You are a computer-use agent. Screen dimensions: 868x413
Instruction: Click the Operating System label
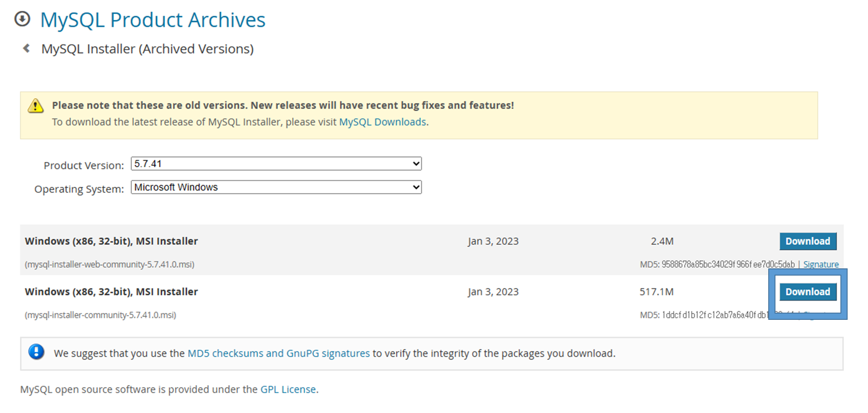coord(79,189)
